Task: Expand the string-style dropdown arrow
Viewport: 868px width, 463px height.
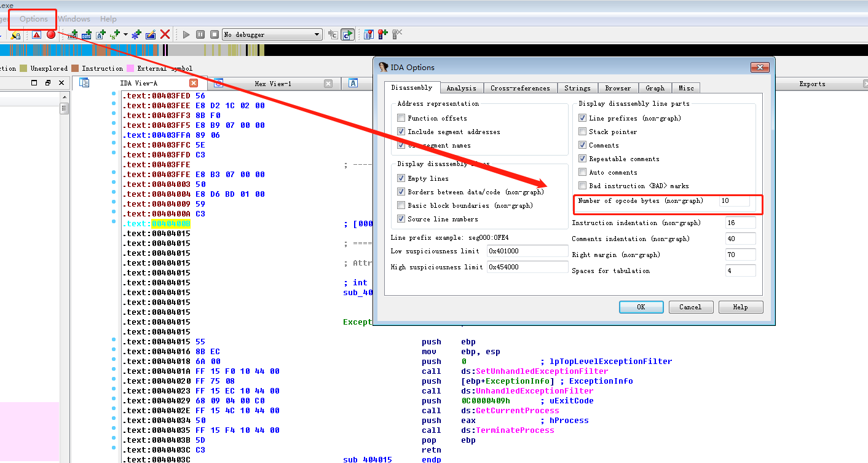Action: 125,34
